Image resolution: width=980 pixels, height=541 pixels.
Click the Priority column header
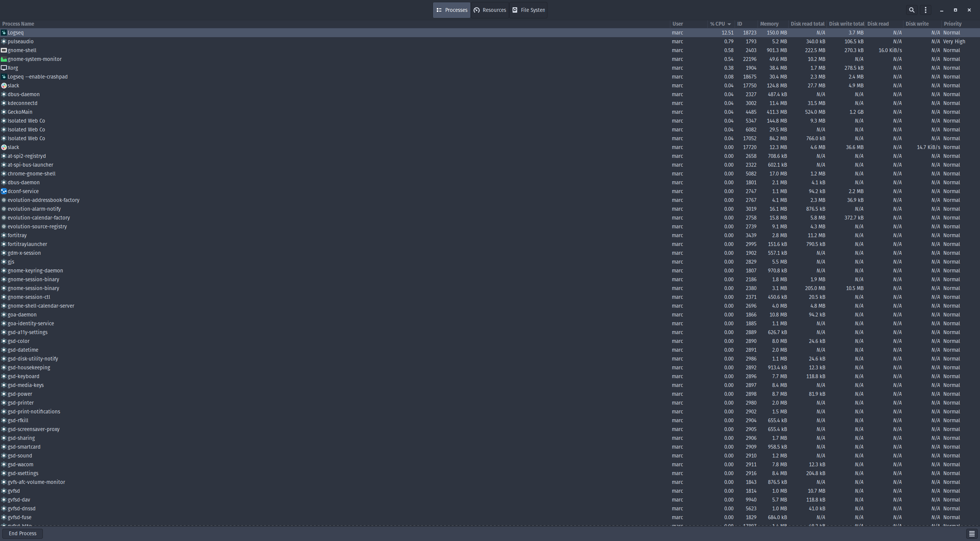tap(952, 23)
